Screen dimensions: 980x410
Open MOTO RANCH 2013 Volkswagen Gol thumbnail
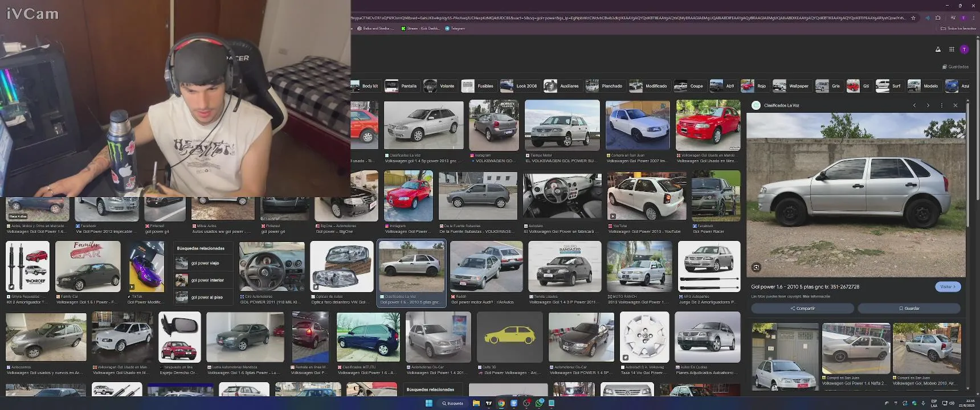pos(639,266)
